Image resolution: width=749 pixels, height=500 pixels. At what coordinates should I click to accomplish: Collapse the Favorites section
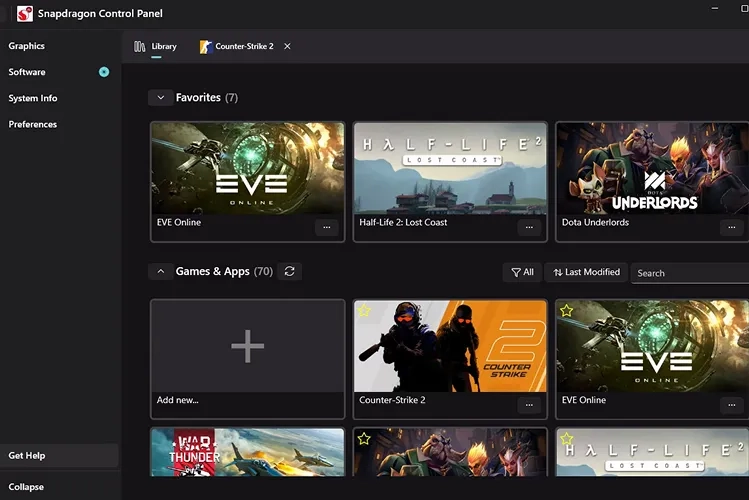point(160,98)
